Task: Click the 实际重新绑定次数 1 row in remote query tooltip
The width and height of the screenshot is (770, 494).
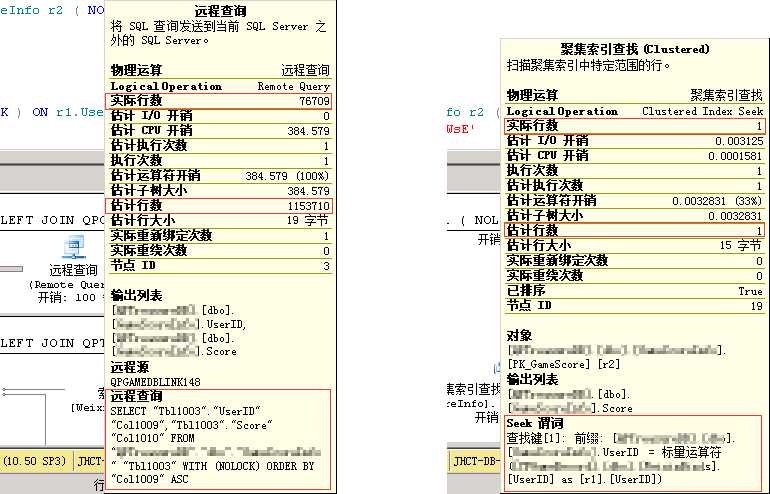Action: point(220,236)
